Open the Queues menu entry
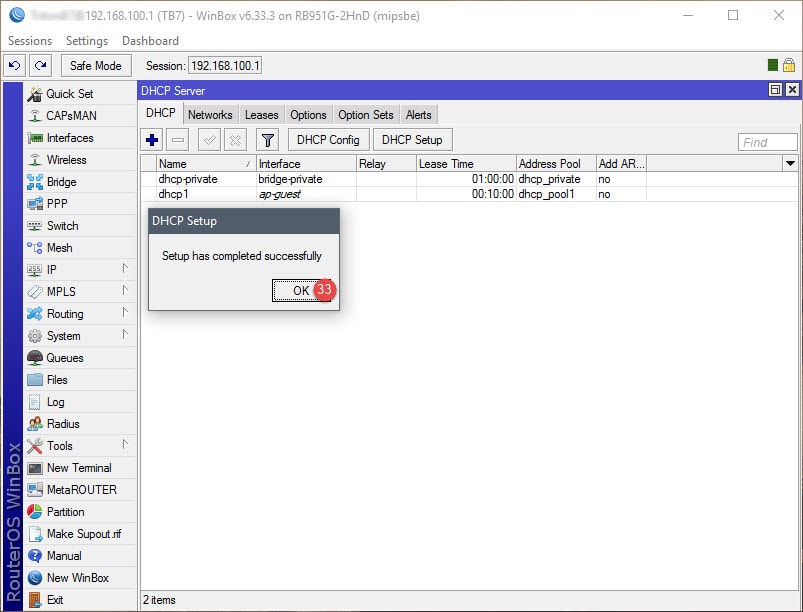This screenshot has height=612, width=803. point(80,358)
